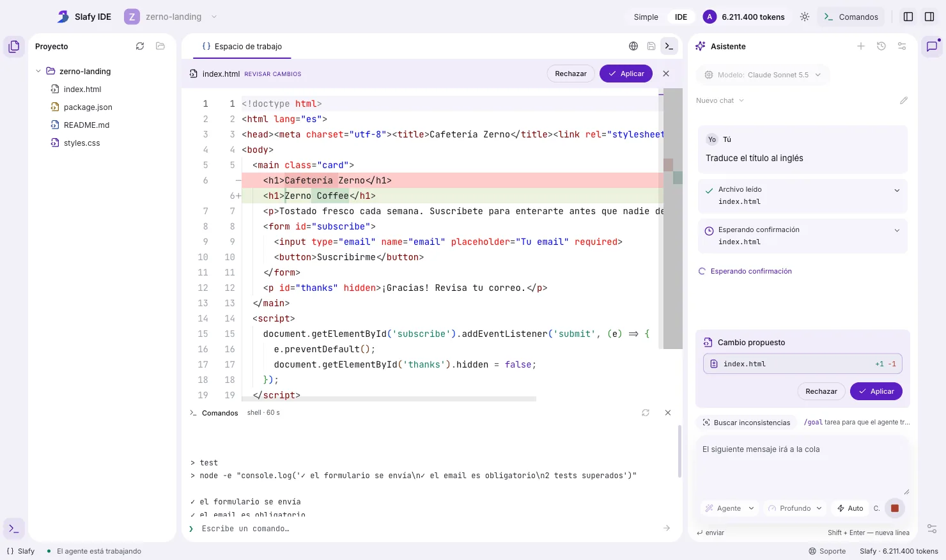Click Aplicar in the Cambio propuesto card

click(x=876, y=391)
